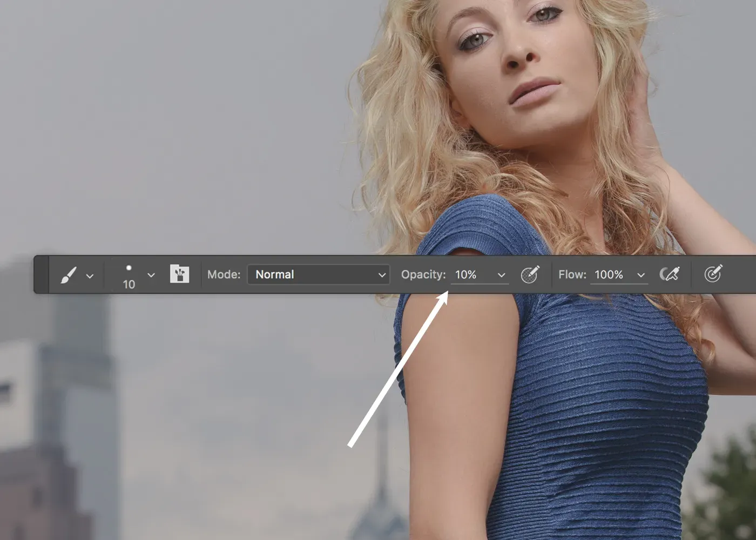
Task: Toggle the Brush Settings panel icon
Action: point(179,274)
